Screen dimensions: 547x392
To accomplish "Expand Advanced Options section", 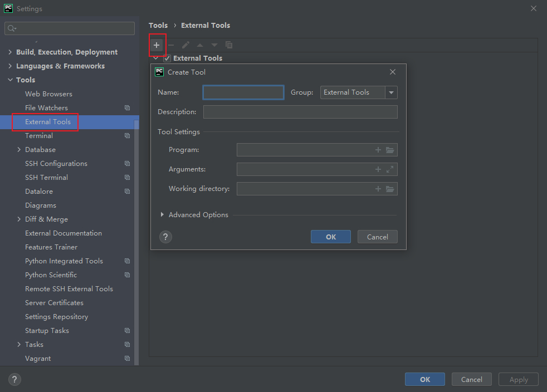I will pyautogui.click(x=162, y=215).
